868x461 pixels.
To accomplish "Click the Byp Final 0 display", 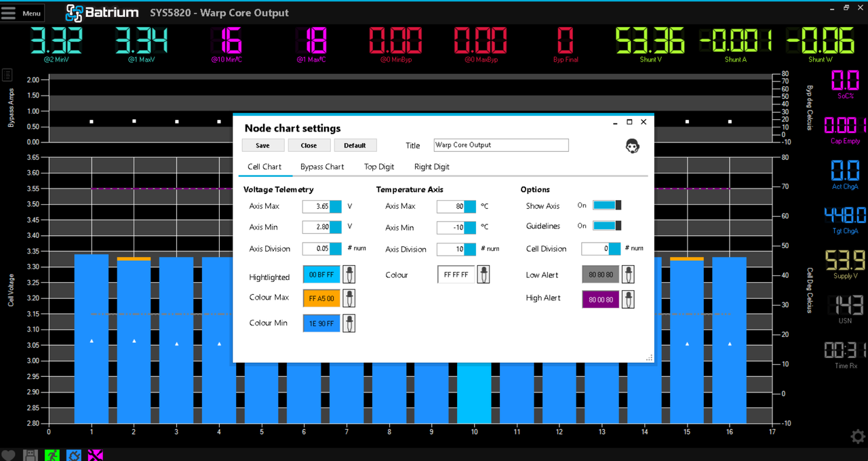I will tap(566, 41).
